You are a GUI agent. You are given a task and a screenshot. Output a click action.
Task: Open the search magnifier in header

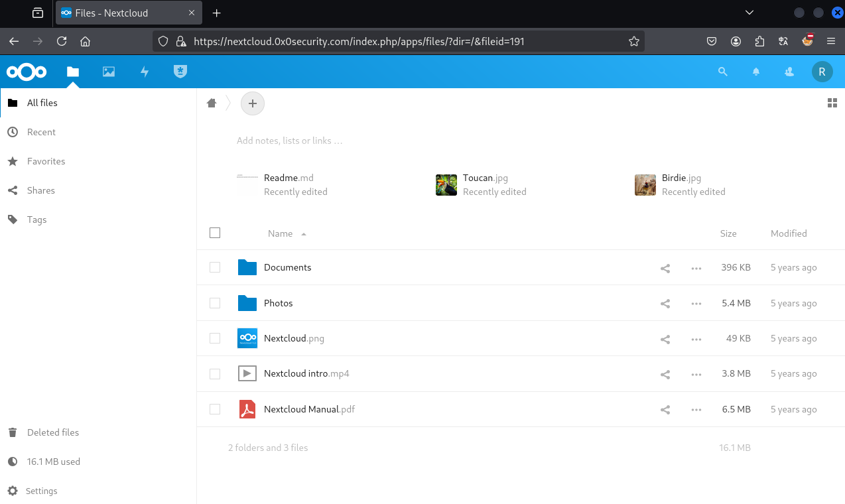pos(723,72)
